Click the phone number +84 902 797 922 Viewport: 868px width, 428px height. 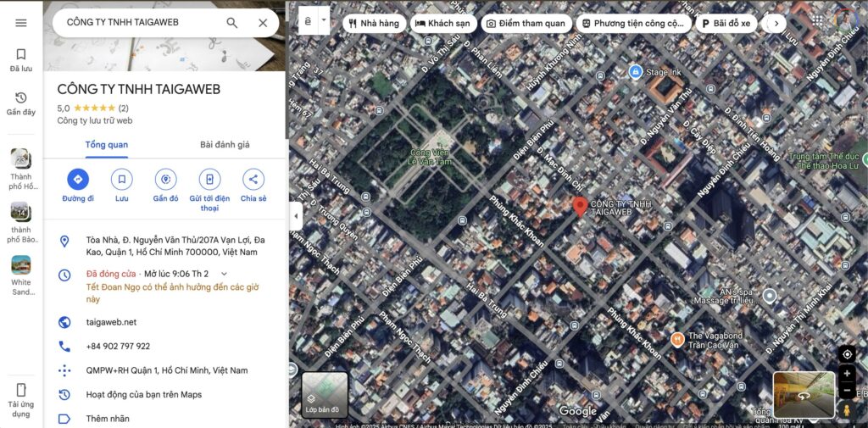point(118,347)
